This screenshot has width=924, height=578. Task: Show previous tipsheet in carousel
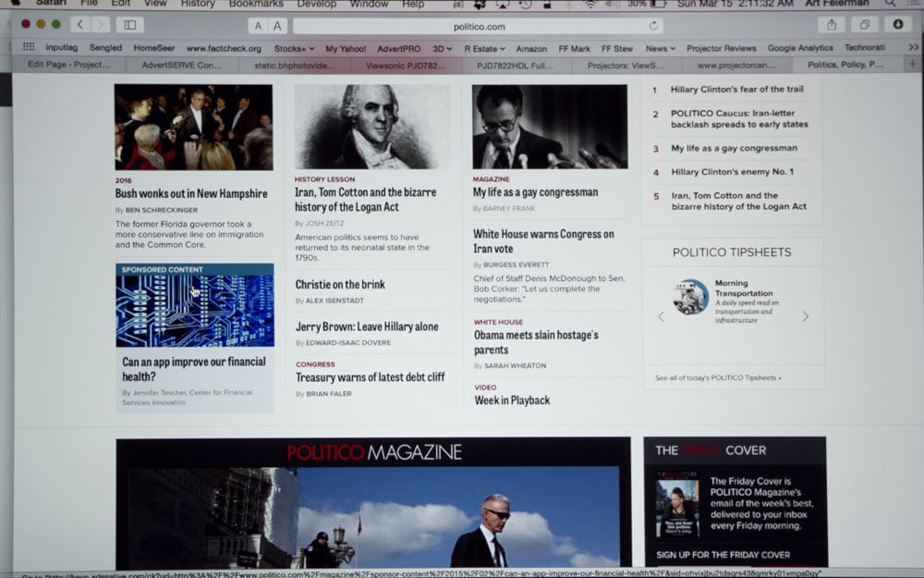[661, 316]
